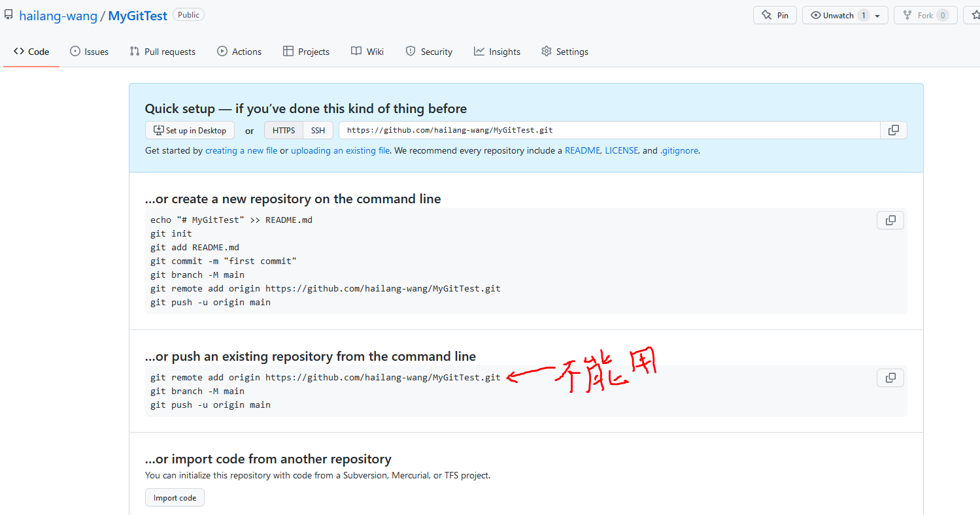Image resolution: width=980 pixels, height=515 pixels.
Task: Open the .gitignore link
Action: pyautogui.click(x=679, y=150)
